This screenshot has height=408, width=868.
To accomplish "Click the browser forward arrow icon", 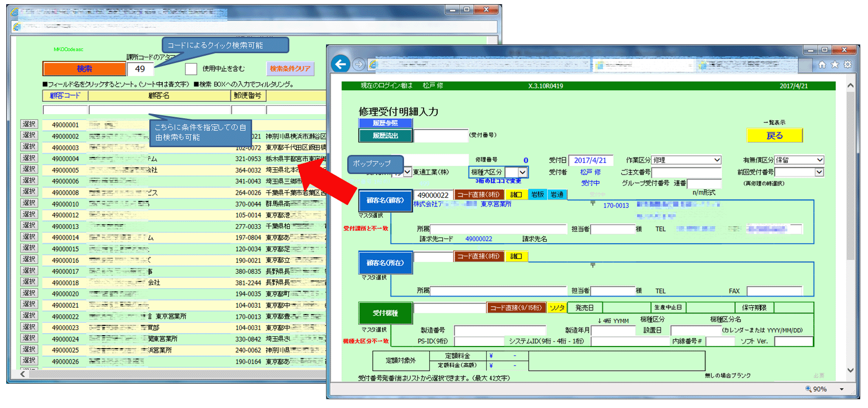I will pyautogui.click(x=358, y=64).
